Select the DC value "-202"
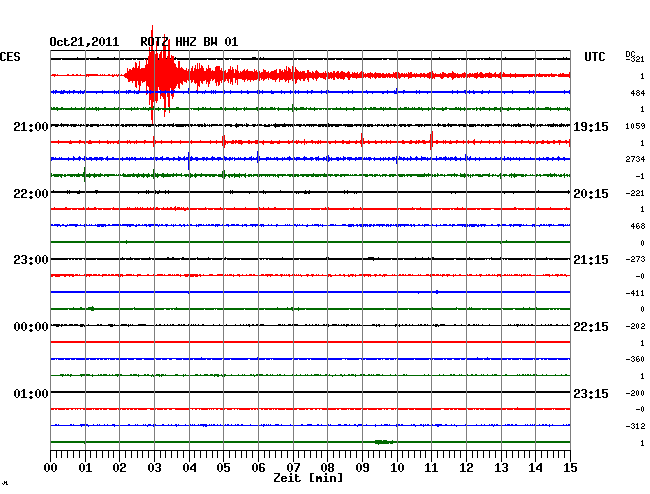Screen dimensions: 650x494 point(635,327)
